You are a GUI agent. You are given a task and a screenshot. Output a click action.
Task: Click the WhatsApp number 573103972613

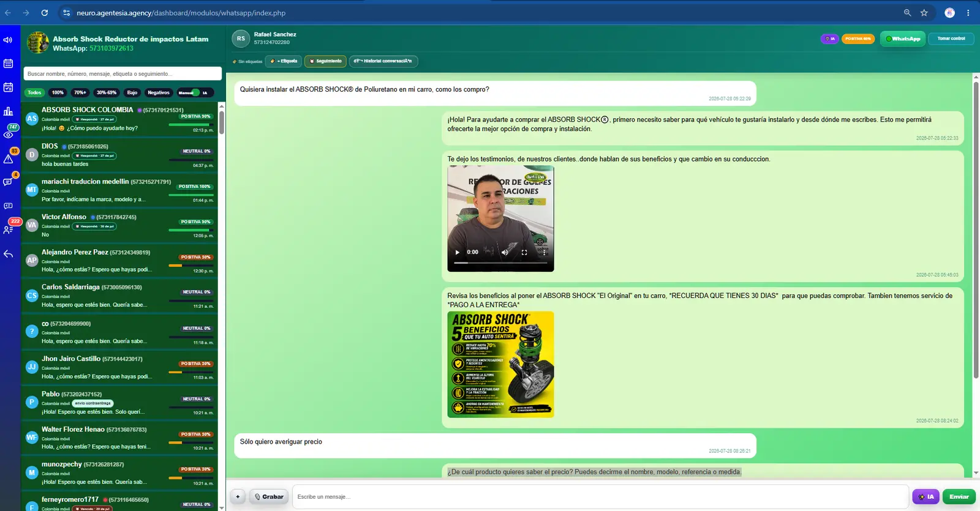(x=111, y=48)
